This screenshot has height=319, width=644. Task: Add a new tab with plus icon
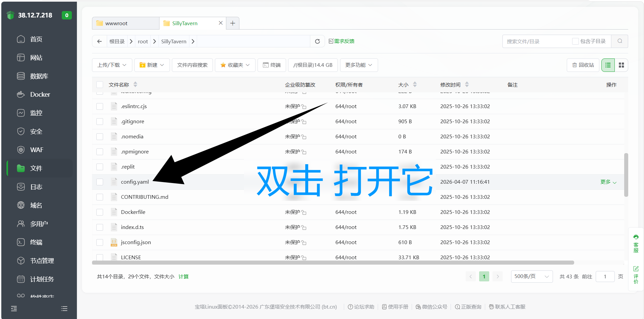point(232,23)
